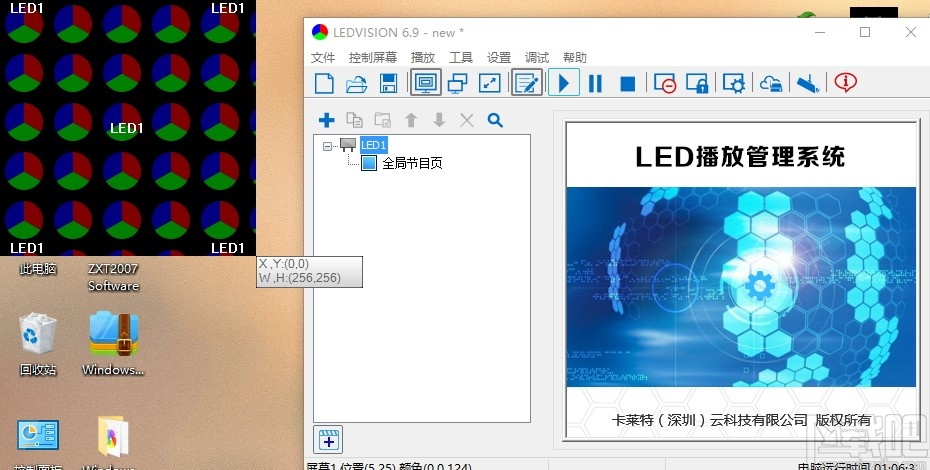Collapse the LED1 tree node
930x470 pixels.
[x=327, y=145]
